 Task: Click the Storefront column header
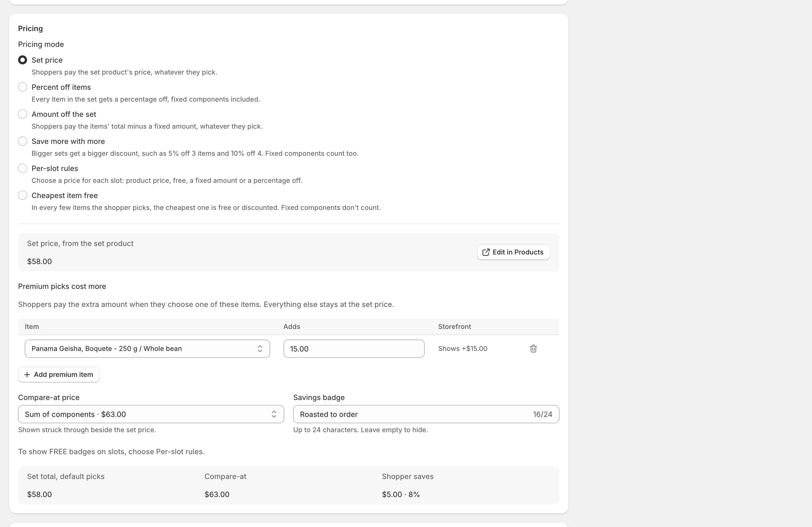(454, 326)
